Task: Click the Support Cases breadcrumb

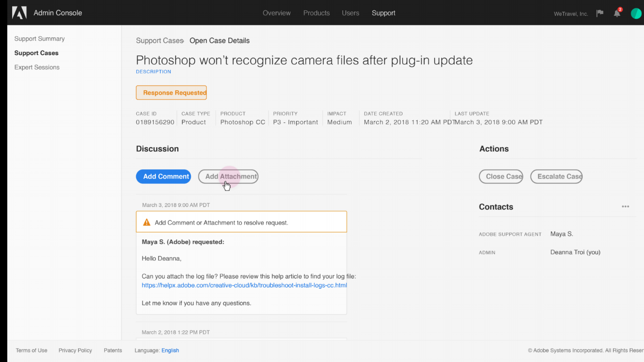Action: click(x=159, y=41)
